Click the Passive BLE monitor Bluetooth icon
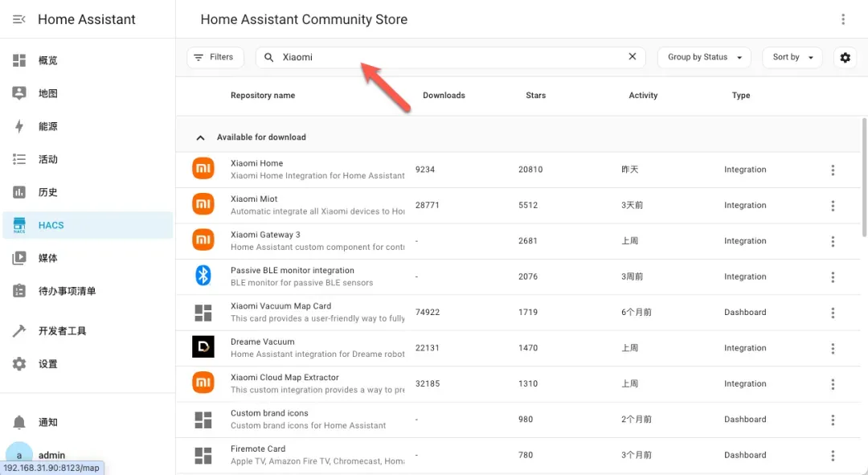Viewport: 868px width, 475px height. [x=203, y=276]
